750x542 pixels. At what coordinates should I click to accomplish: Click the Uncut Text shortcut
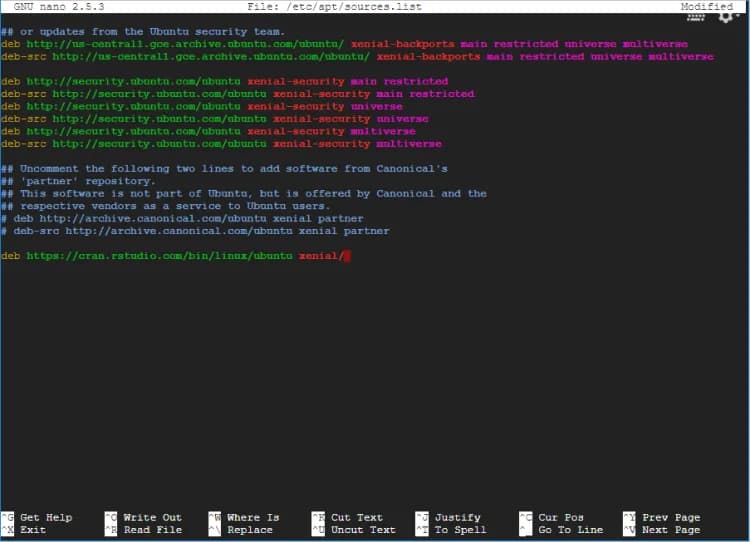[363, 530]
